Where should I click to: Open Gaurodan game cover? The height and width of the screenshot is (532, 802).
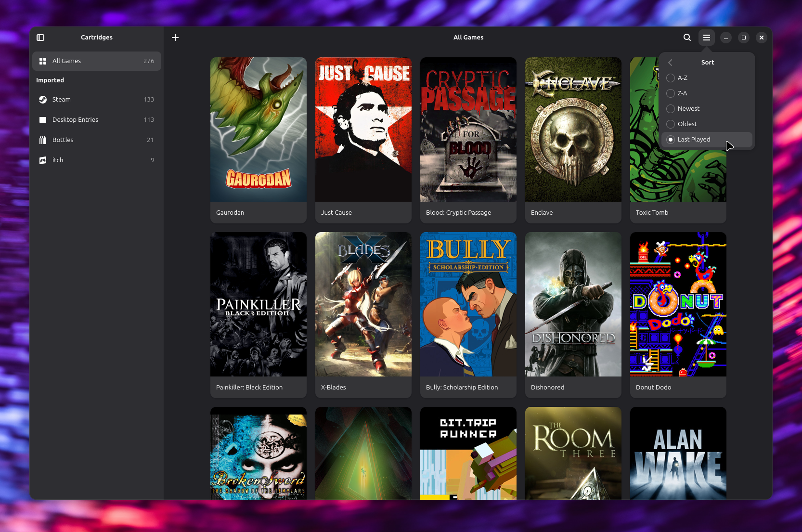[x=259, y=130]
